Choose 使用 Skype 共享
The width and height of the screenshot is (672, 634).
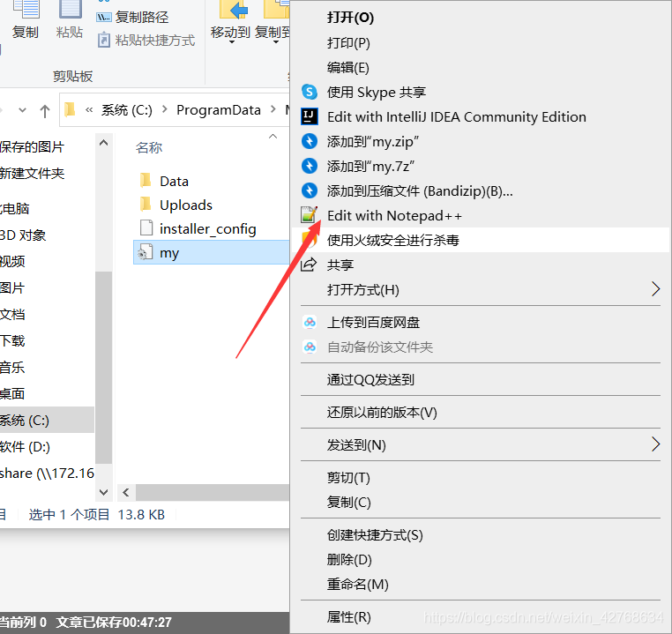[x=377, y=92]
